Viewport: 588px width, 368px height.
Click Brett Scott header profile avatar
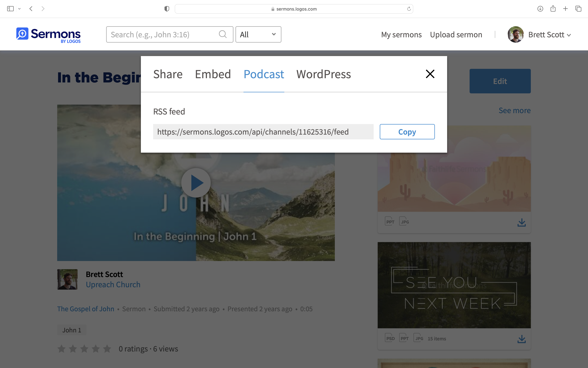pos(516,34)
